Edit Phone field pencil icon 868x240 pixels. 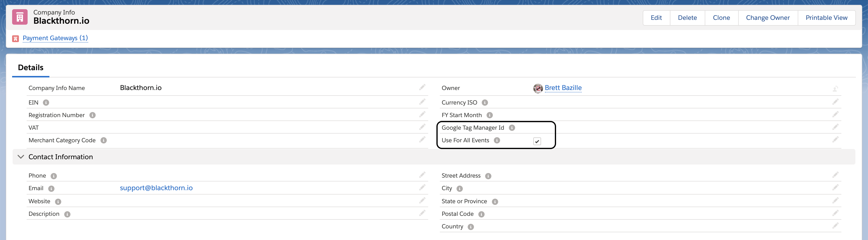coord(422,175)
